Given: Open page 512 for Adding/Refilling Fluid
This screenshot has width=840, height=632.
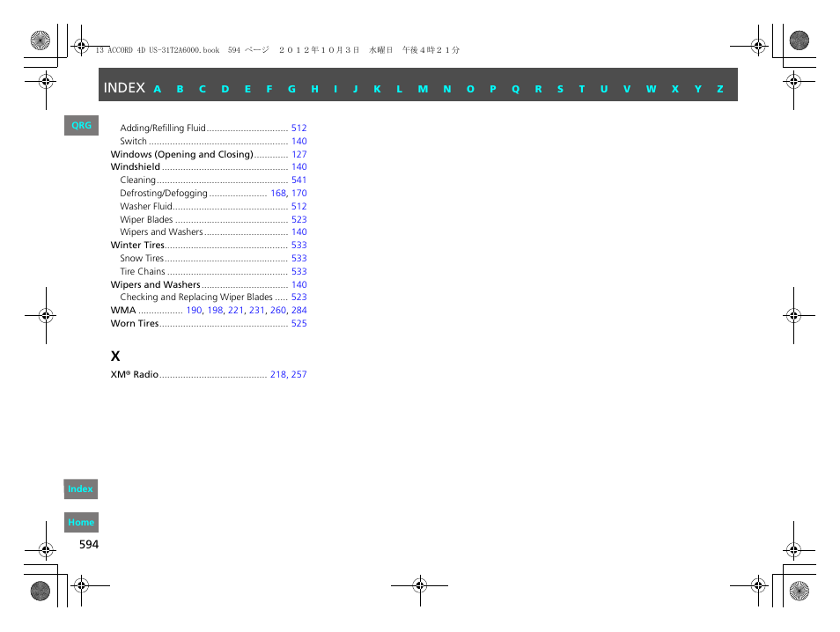Looking at the screenshot, I should click(298, 128).
